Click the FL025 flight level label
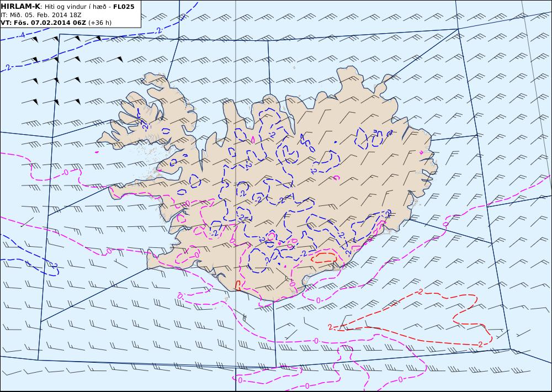Viewport: 552px width, 392px height. click(x=124, y=7)
